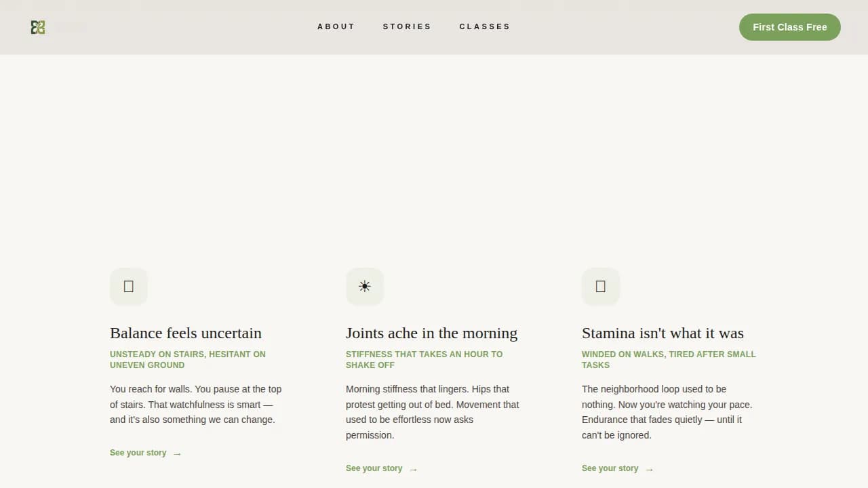Click heading Balance feels uncertain

point(186,333)
